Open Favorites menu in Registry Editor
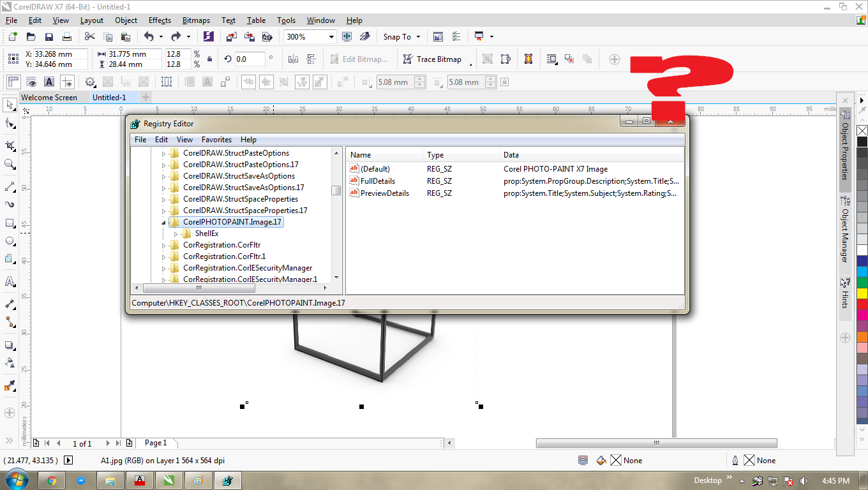 point(216,140)
